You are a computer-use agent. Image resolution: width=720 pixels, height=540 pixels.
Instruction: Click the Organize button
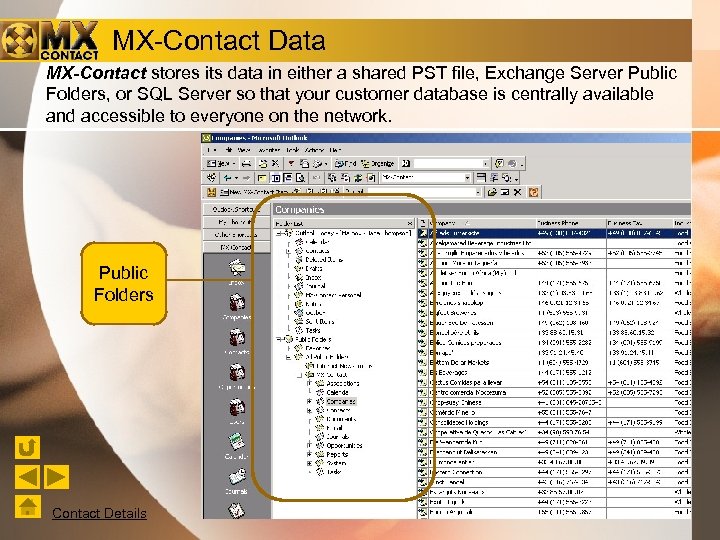coord(378,163)
